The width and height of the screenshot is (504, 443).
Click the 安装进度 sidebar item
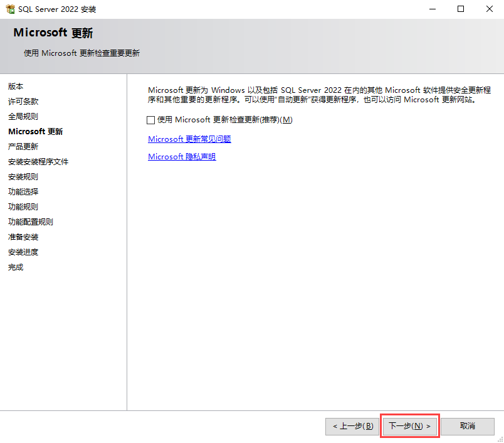point(23,252)
